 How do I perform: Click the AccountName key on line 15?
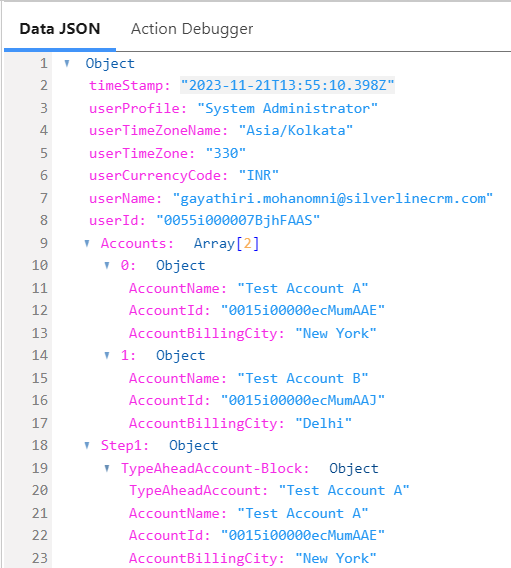click(178, 378)
